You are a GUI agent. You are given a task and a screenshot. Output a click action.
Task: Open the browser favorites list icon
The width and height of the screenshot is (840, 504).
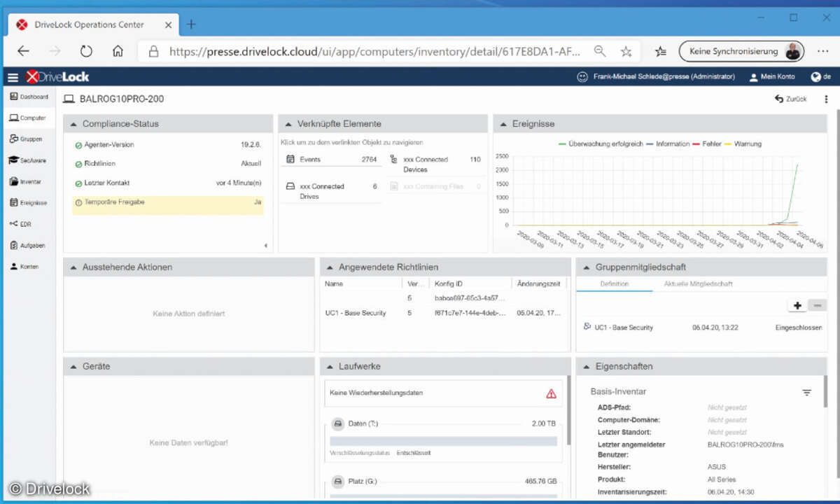(x=660, y=51)
